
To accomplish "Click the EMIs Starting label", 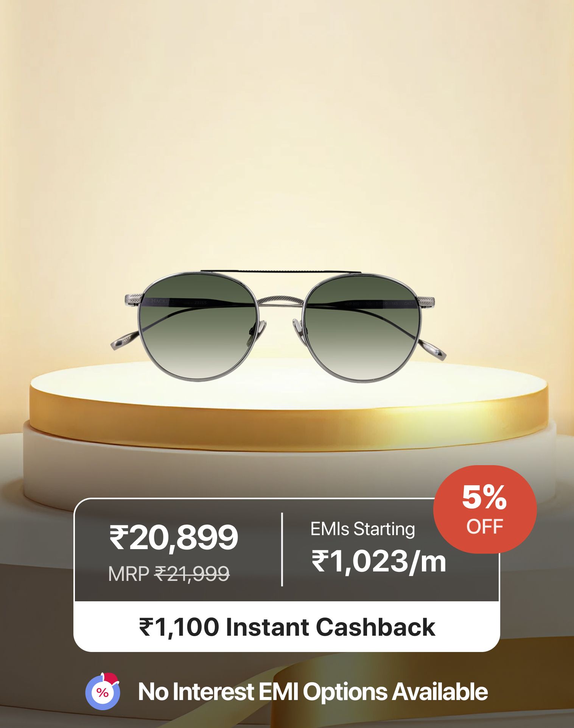I will pos(362,529).
